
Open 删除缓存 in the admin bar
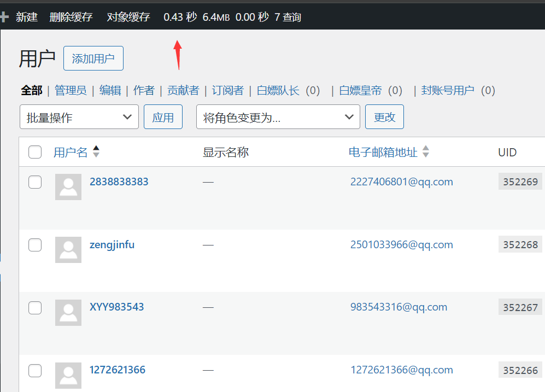click(71, 17)
